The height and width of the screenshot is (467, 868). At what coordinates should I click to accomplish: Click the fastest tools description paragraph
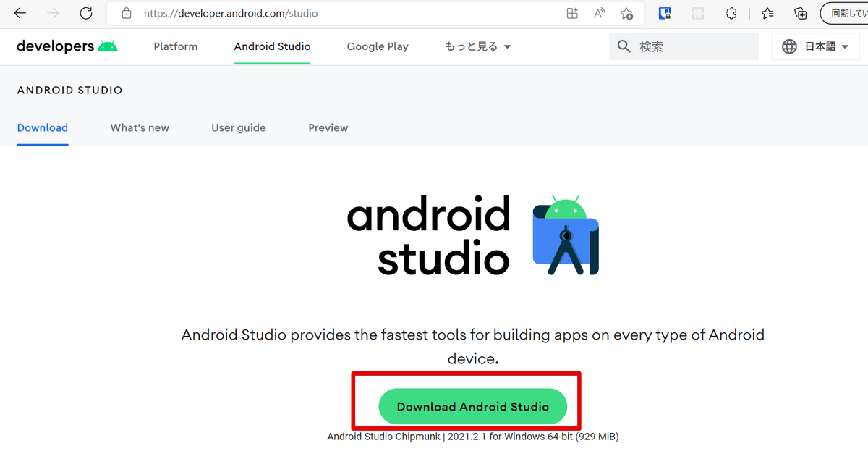(x=473, y=346)
